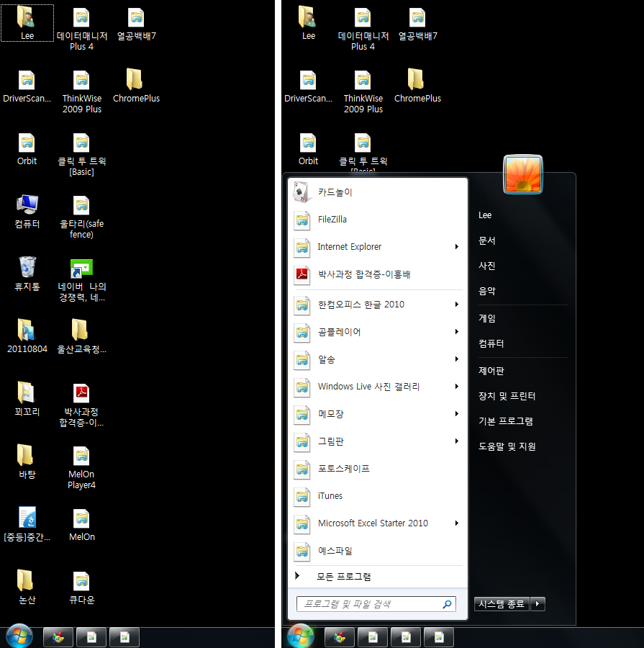This screenshot has width=644, height=648.
Task: Open 제어판 from the Start menu
Action: (x=491, y=371)
